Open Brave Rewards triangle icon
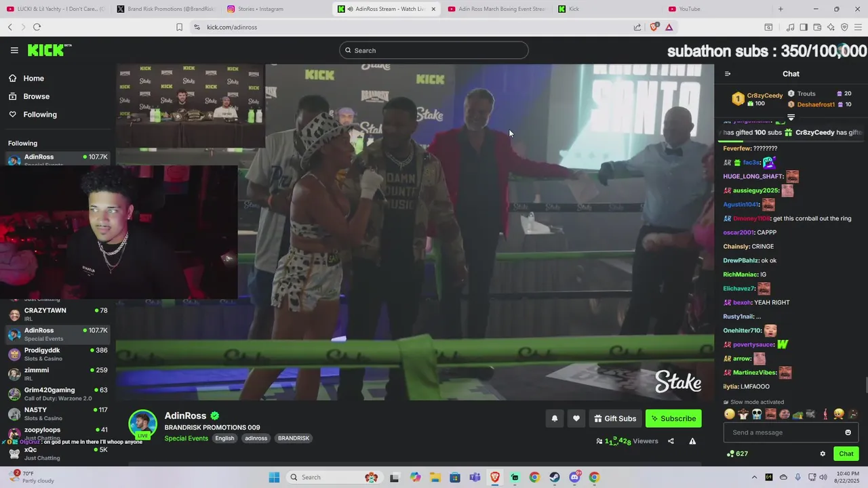This screenshot has width=868, height=488. [x=669, y=27]
